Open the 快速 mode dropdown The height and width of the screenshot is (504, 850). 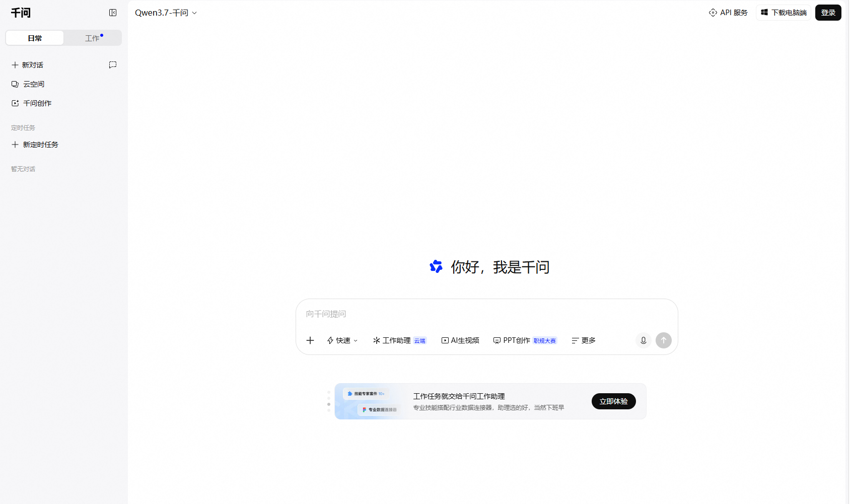(x=342, y=340)
